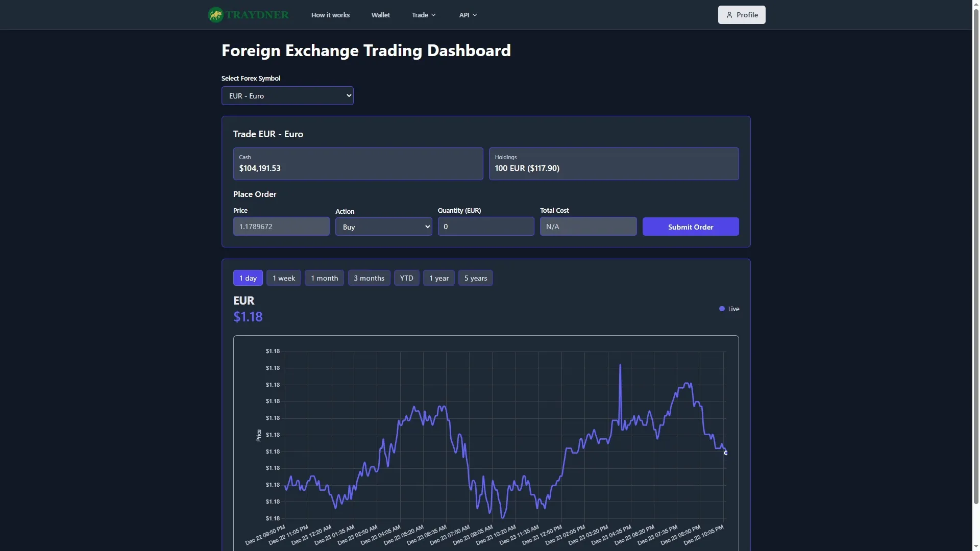Click the Holdings value 100 EUR ($117.90)
The height and width of the screenshot is (551, 980).
(x=527, y=168)
